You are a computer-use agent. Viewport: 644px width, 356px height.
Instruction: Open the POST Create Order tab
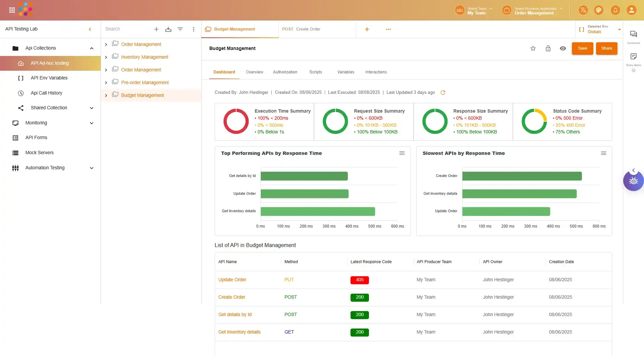coord(301,29)
